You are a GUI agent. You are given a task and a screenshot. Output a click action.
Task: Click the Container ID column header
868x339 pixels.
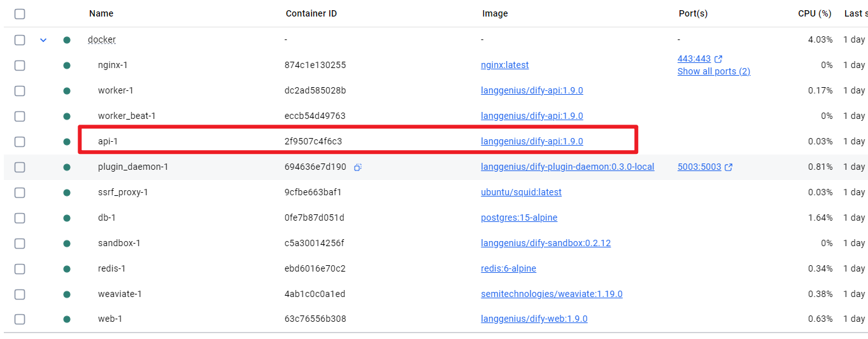point(311,13)
